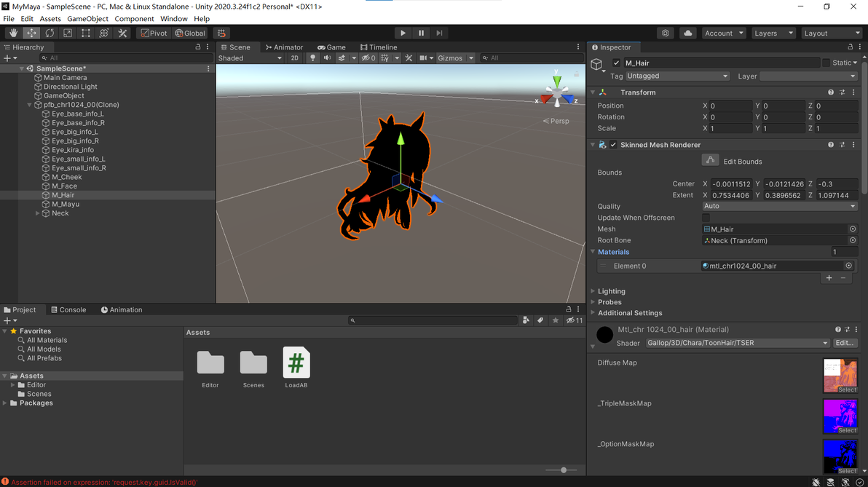Switch to the Console tab
Viewport: 868px width, 487px height.
point(68,310)
